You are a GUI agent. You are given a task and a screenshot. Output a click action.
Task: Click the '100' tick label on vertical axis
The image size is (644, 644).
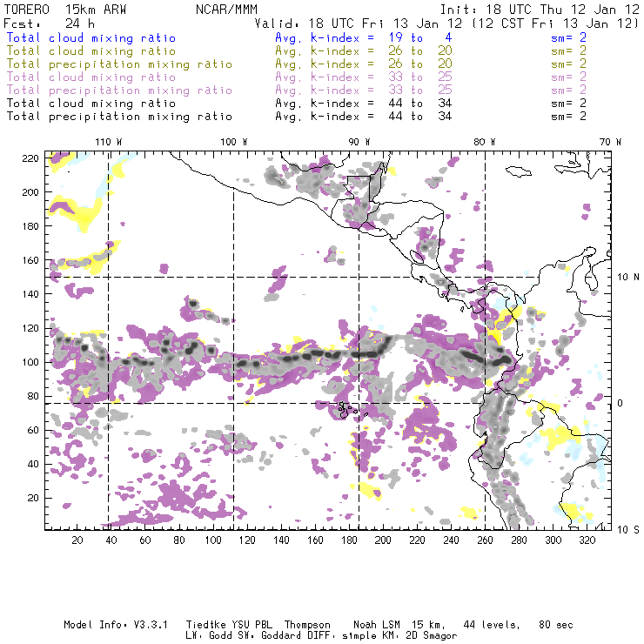pyautogui.click(x=30, y=362)
